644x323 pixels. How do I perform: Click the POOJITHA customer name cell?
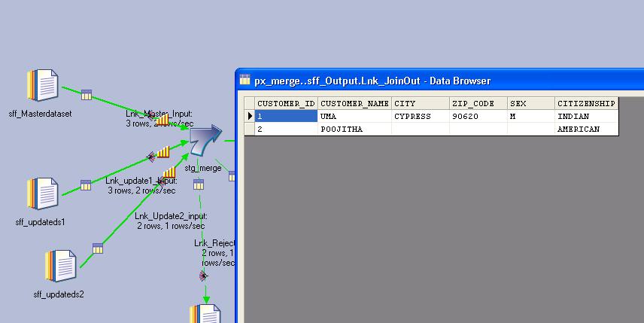(354, 130)
